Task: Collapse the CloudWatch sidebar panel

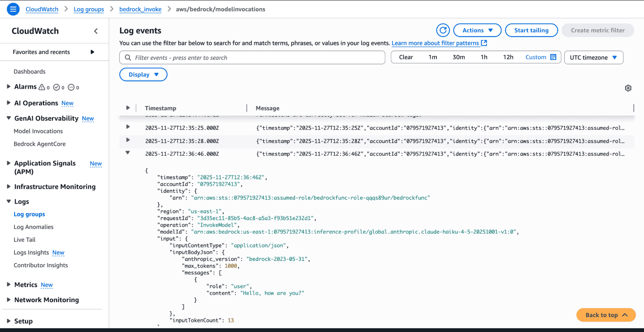Action: (96, 31)
